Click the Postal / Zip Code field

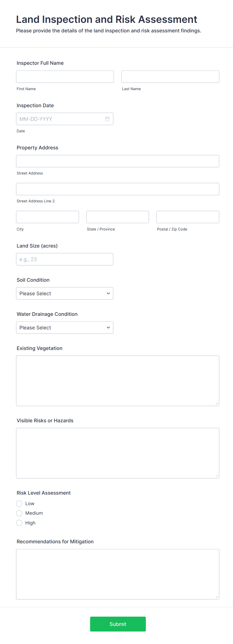pyautogui.click(x=188, y=217)
